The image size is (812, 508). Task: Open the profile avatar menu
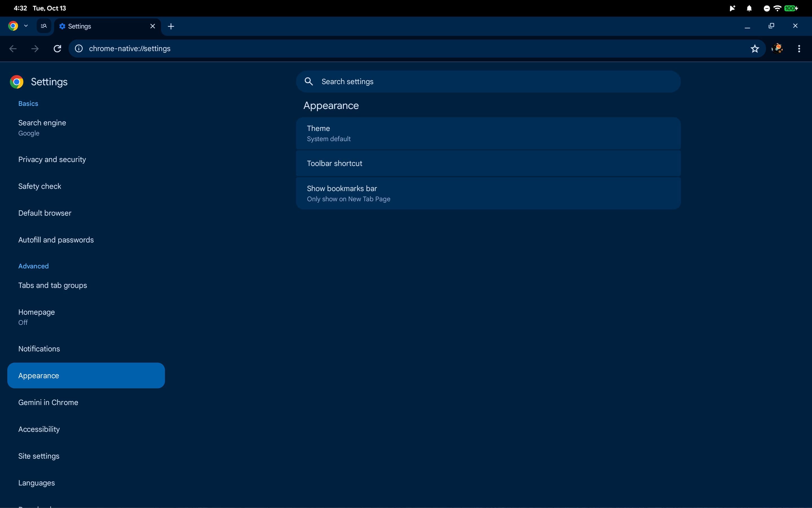(777, 49)
